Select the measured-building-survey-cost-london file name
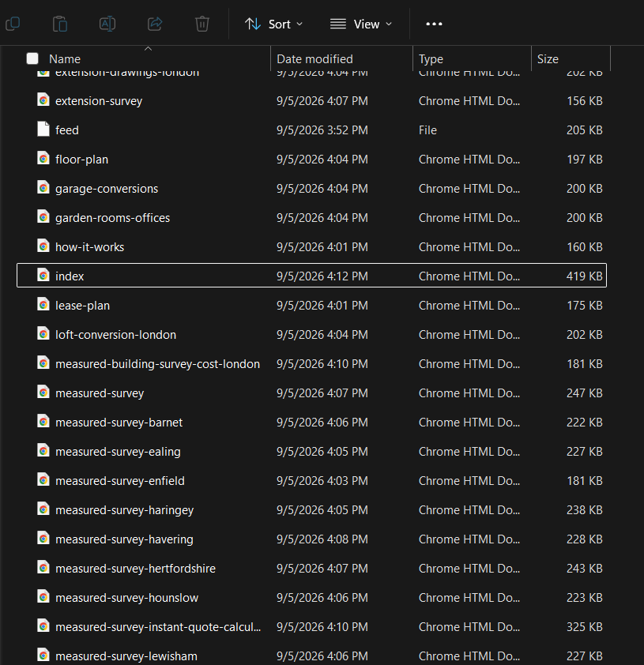The image size is (644, 665). 157,364
